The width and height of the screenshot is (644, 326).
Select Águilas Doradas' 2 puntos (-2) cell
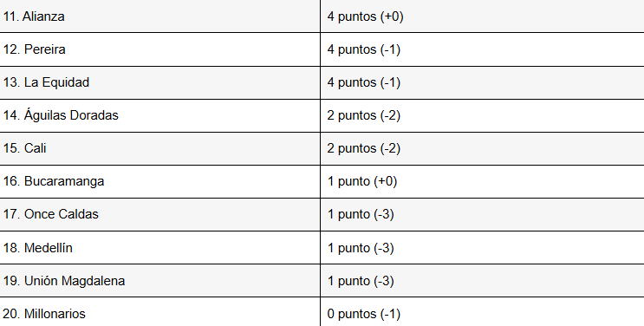[482, 115]
